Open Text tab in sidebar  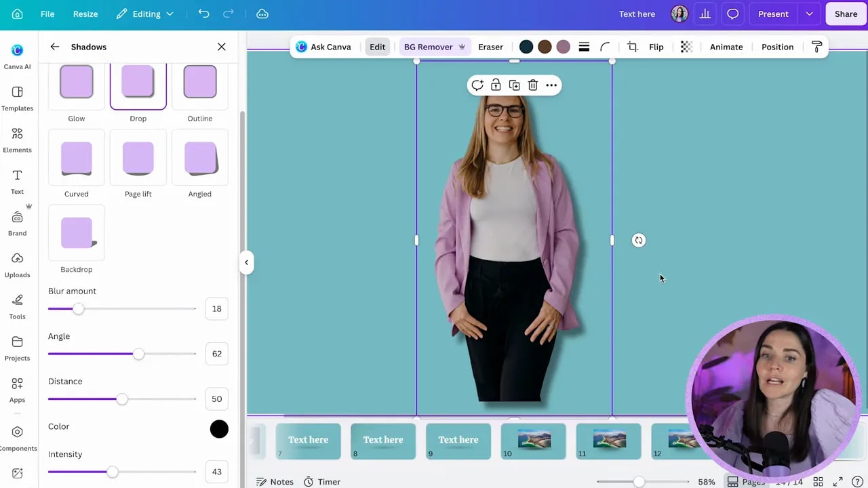pos(17,182)
